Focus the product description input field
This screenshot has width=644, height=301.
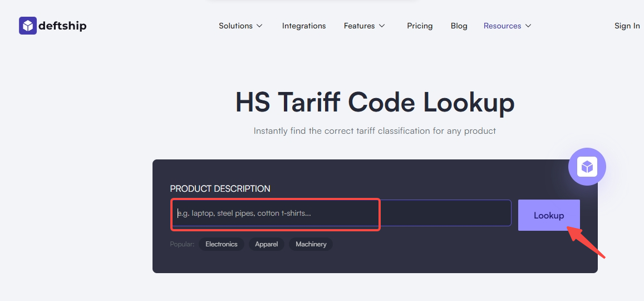[x=340, y=213]
